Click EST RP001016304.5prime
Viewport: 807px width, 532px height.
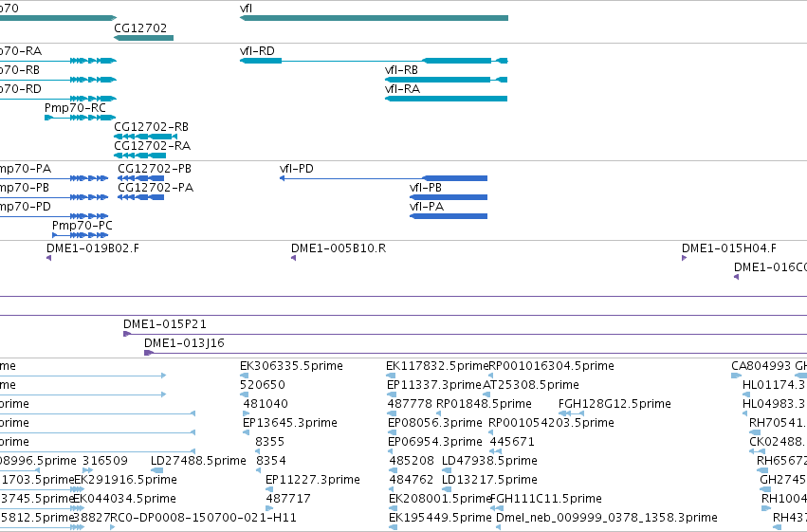551,366
